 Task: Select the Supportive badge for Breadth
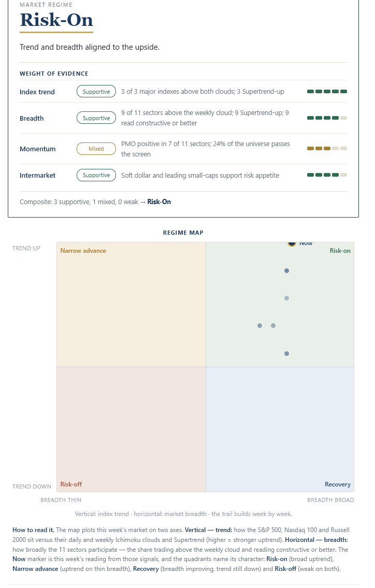tap(96, 118)
